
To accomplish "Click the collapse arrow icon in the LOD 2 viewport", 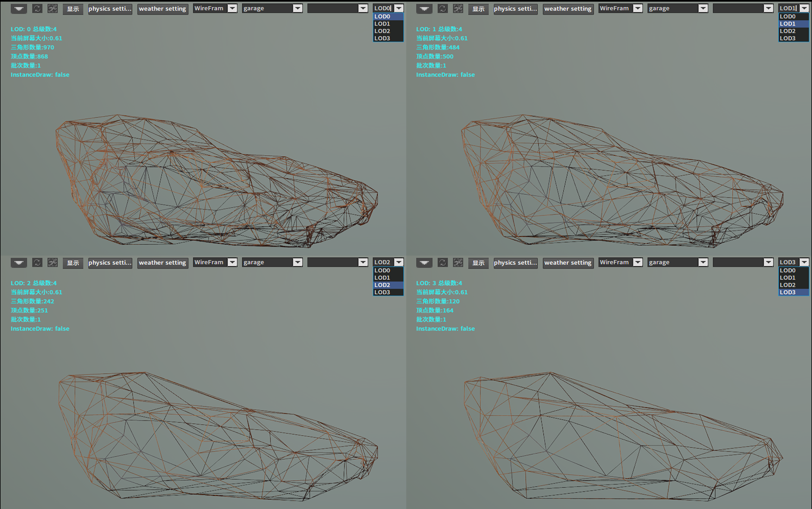I will pos(19,263).
